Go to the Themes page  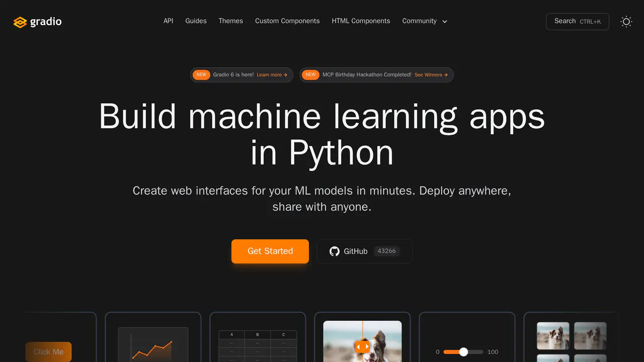231,21
